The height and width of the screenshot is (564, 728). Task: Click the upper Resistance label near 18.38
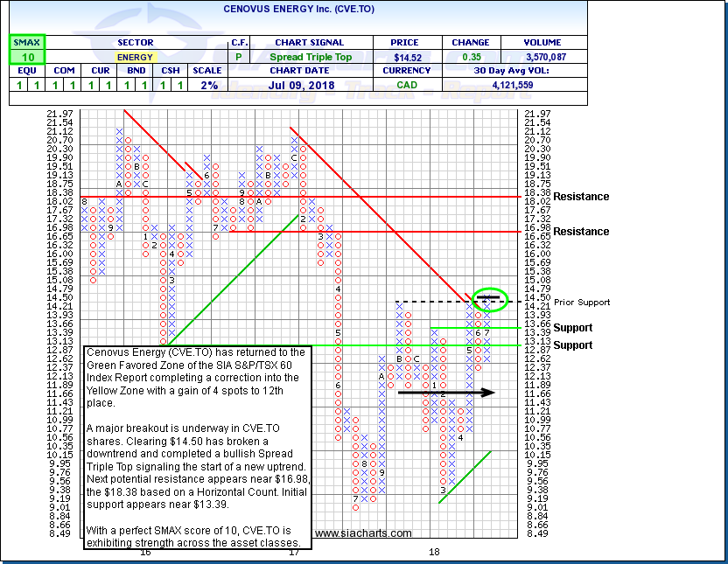tap(580, 197)
